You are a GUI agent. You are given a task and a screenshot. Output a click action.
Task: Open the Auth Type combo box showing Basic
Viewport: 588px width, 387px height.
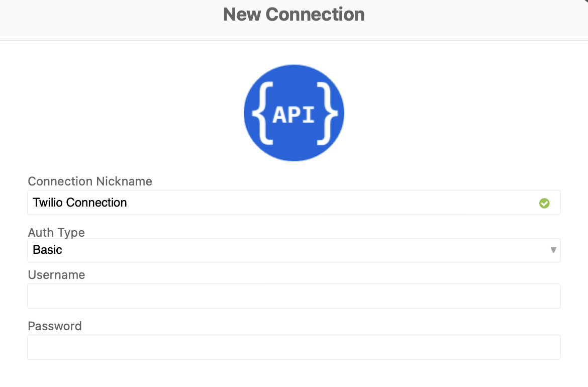click(293, 250)
